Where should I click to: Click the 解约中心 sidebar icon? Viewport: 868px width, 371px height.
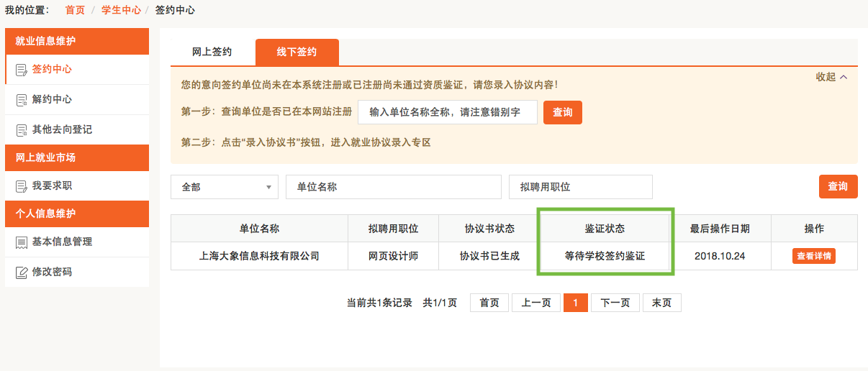point(21,100)
